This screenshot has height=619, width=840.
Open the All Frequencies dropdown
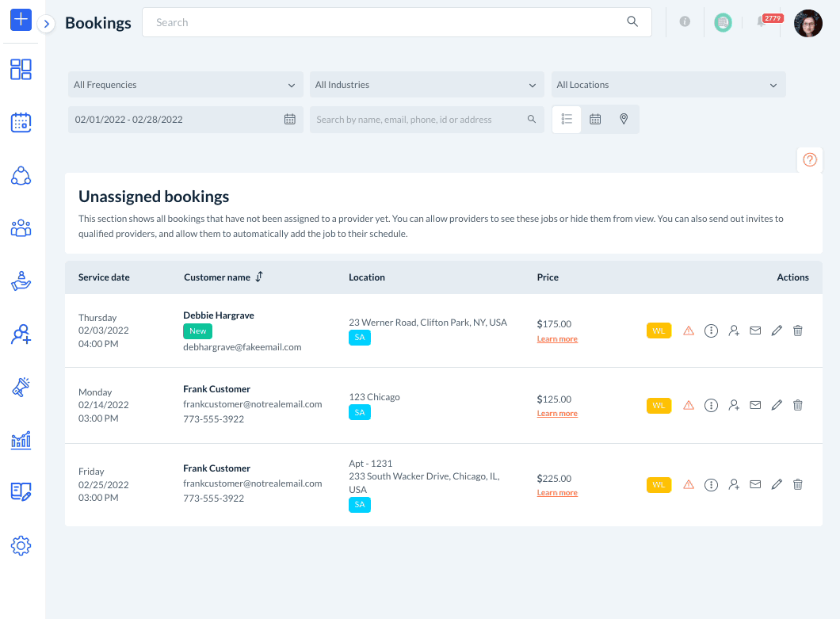click(185, 85)
